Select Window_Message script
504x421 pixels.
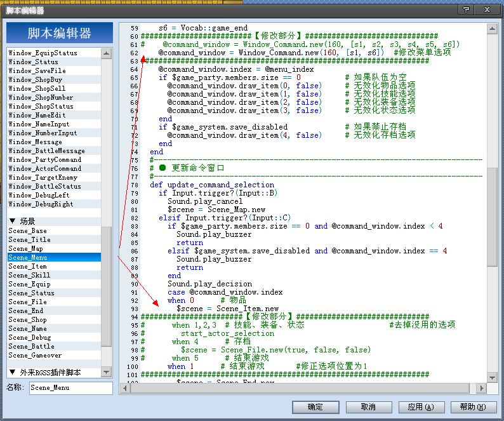(54, 142)
